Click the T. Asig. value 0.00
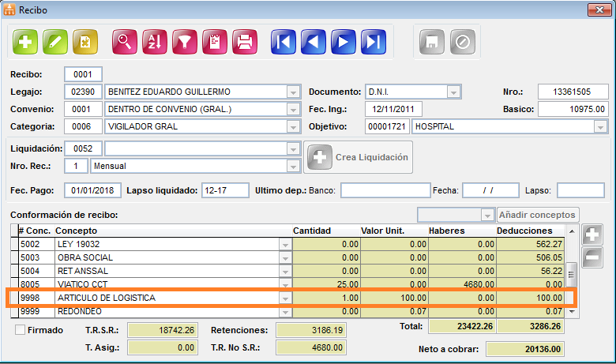This screenshot has width=616, height=364. point(163,347)
